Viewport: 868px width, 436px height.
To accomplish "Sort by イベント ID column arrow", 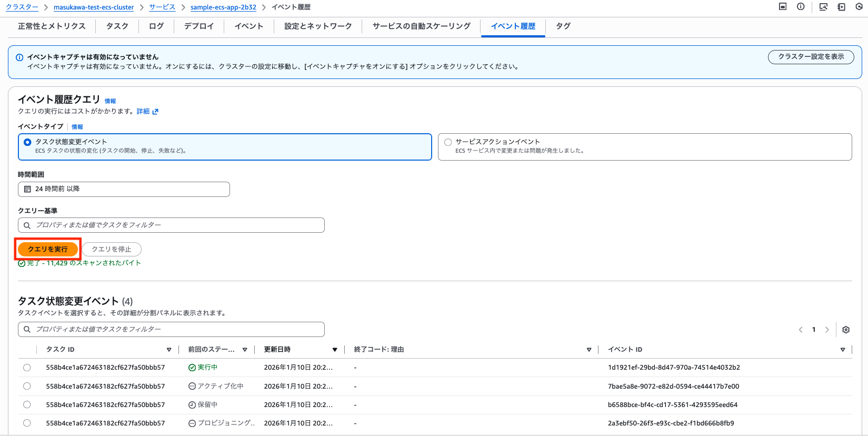I will click(843, 350).
